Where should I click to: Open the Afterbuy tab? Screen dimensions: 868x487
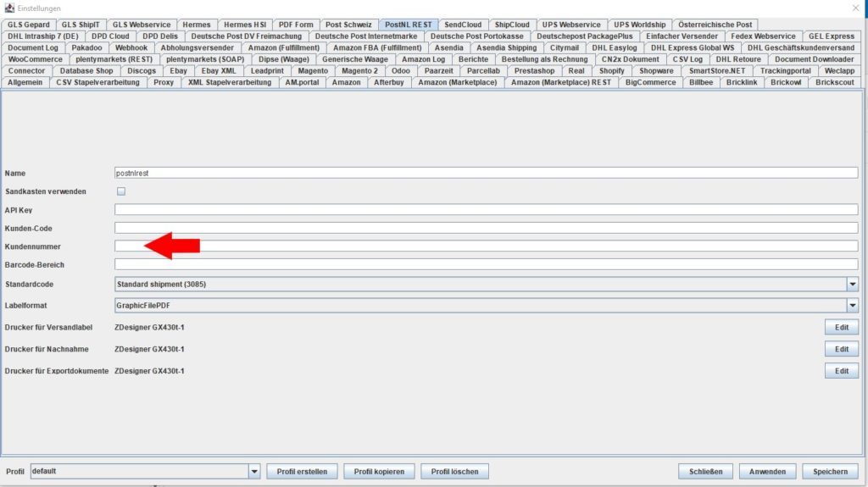point(388,82)
